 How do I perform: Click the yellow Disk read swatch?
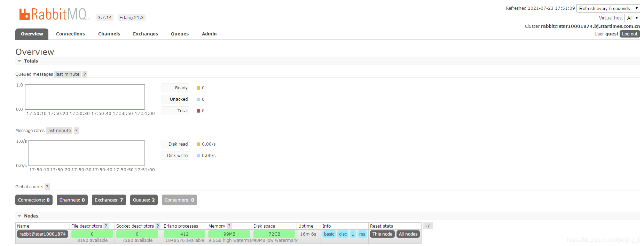point(198,144)
